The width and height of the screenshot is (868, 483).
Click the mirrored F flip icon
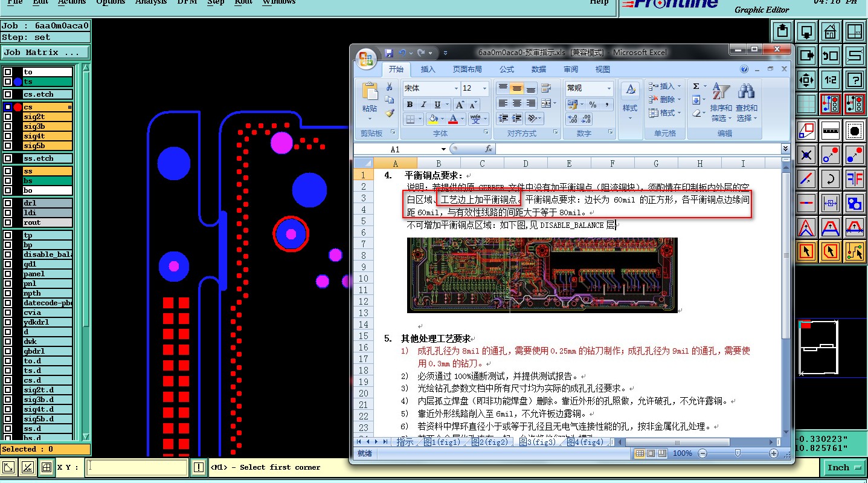pyautogui.click(x=855, y=179)
